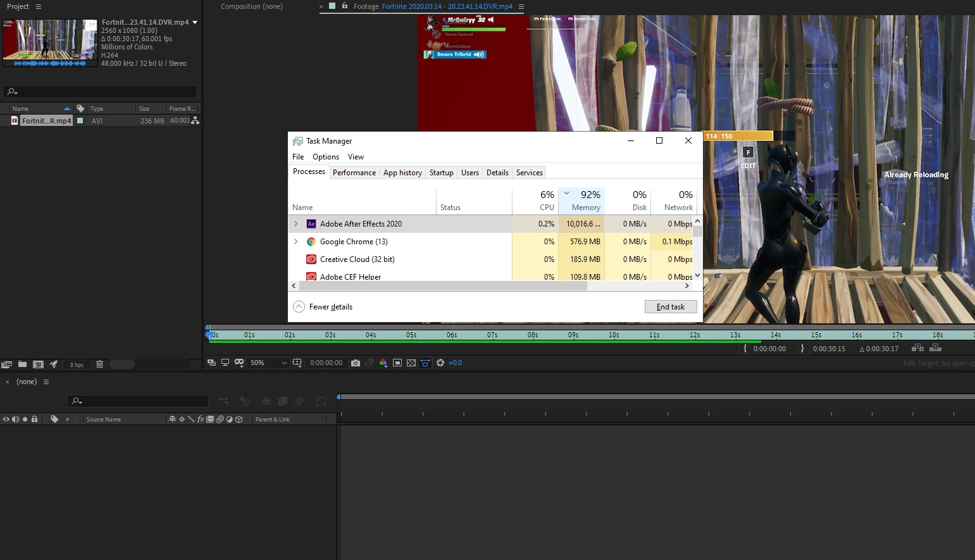The height and width of the screenshot is (560, 975).
Task: Open the Task Manager Options menu
Action: click(x=326, y=157)
